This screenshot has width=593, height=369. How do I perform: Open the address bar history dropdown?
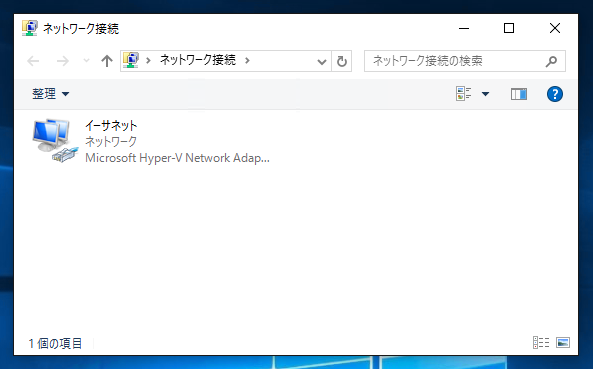pos(322,61)
